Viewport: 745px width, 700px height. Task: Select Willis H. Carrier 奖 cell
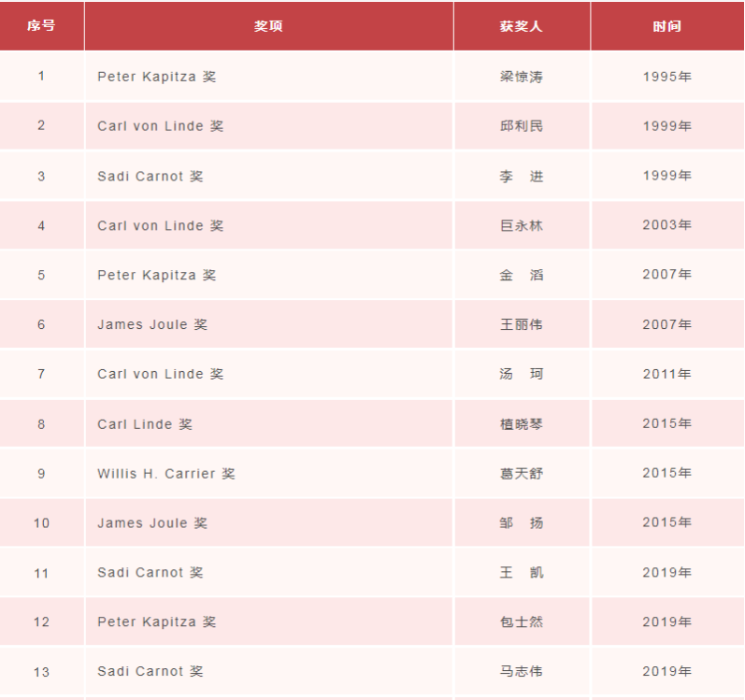coord(269,474)
